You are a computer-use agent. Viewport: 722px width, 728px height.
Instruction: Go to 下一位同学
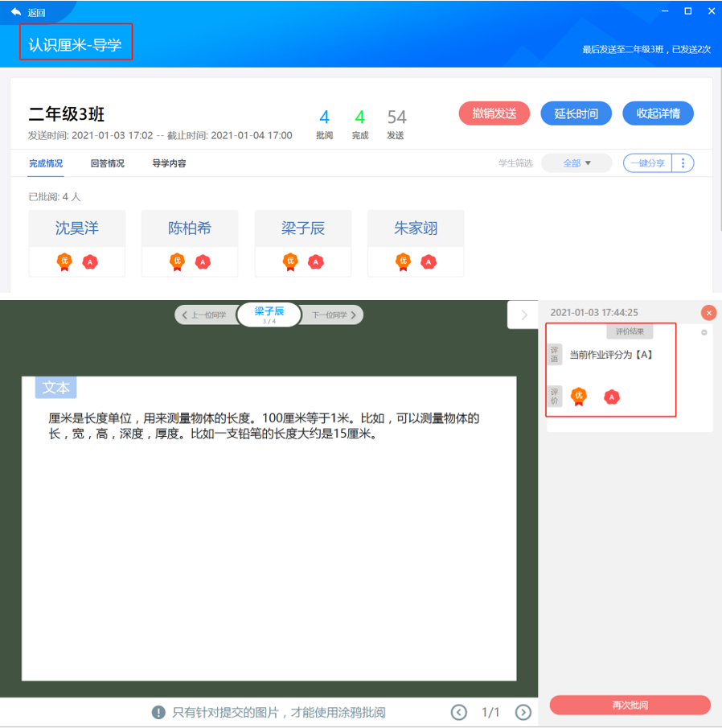point(332,315)
